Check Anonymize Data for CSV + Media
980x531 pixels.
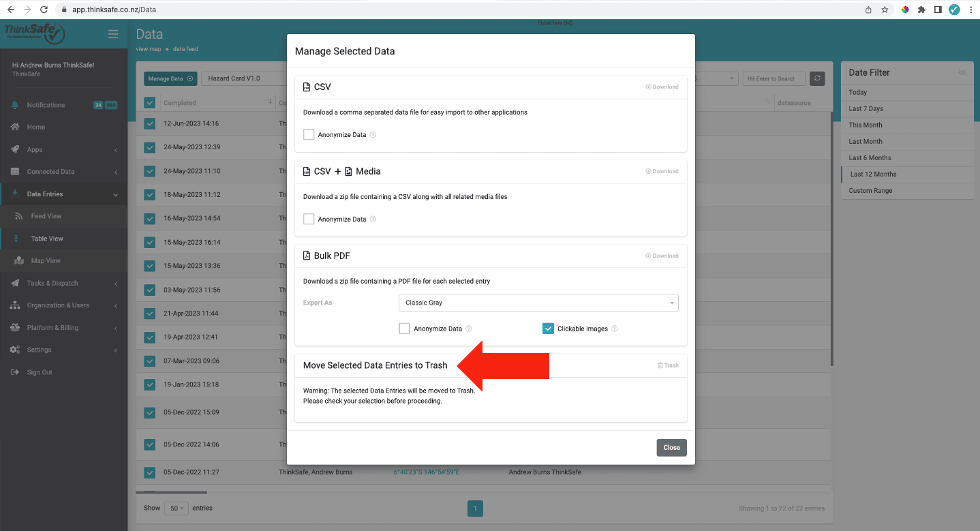[309, 219]
